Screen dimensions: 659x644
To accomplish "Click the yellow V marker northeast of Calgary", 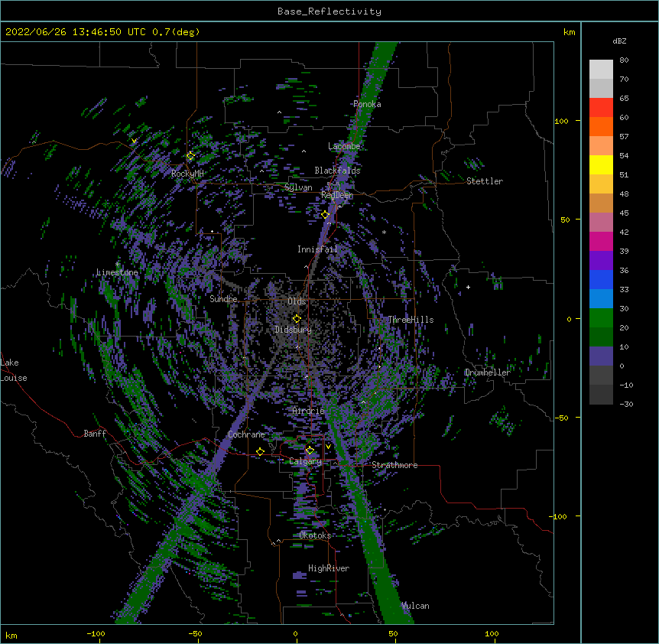I will (328, 447).
